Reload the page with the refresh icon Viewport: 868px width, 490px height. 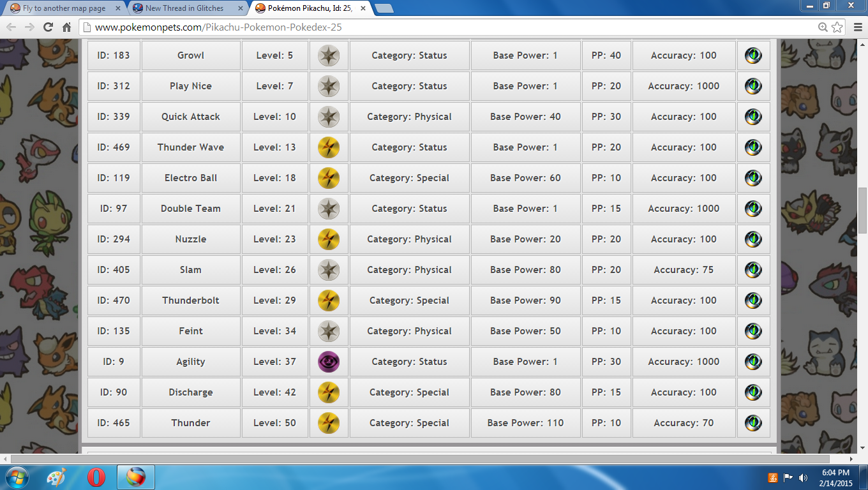[48, 27]
